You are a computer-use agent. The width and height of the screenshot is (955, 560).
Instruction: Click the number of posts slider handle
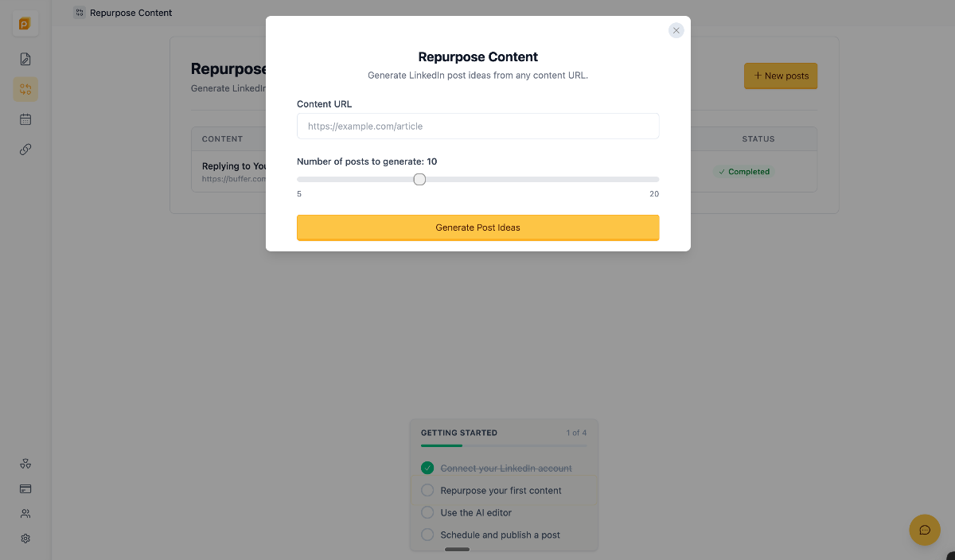pos(419,180)
